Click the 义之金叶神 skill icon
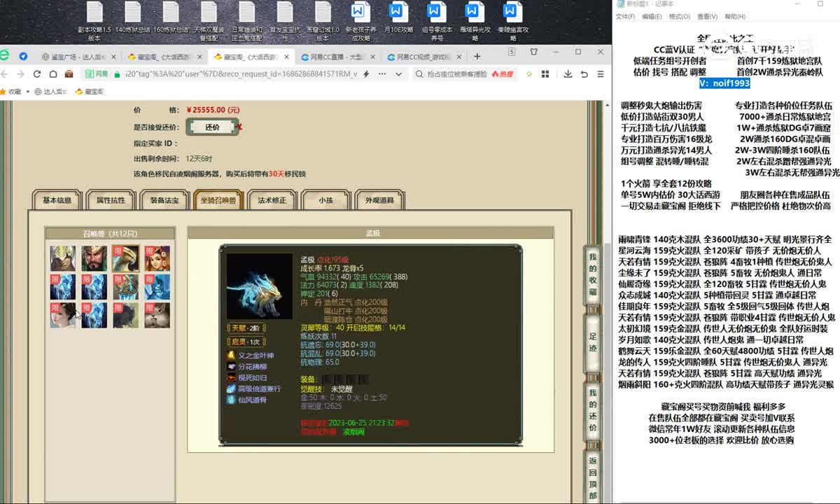The height and width of the screenshot is (504, 840). (232, 356)
